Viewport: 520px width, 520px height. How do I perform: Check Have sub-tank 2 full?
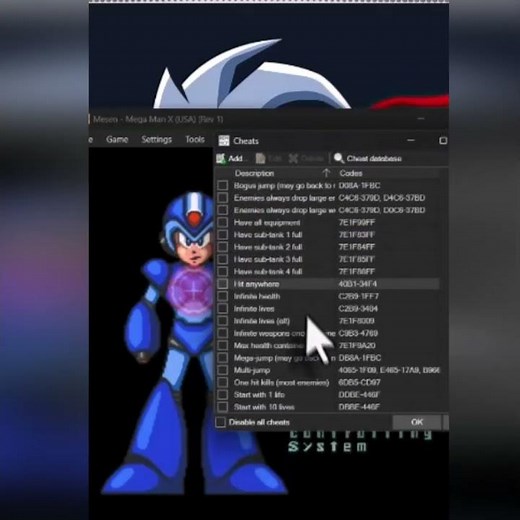[x=223, y=247]
